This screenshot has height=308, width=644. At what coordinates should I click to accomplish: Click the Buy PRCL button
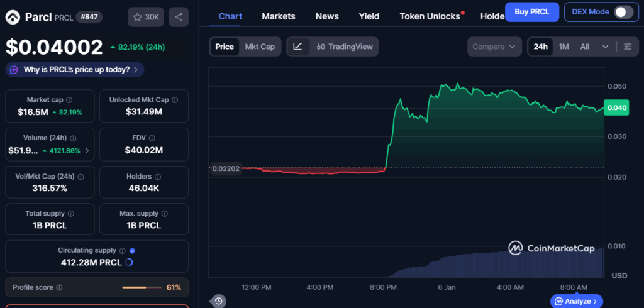click(x=532, y=12)
